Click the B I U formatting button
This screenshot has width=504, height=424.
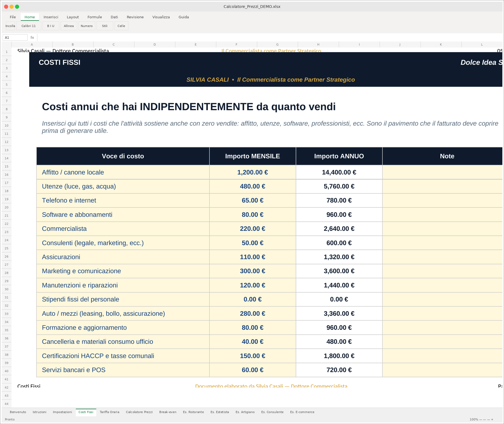point(51,26)
